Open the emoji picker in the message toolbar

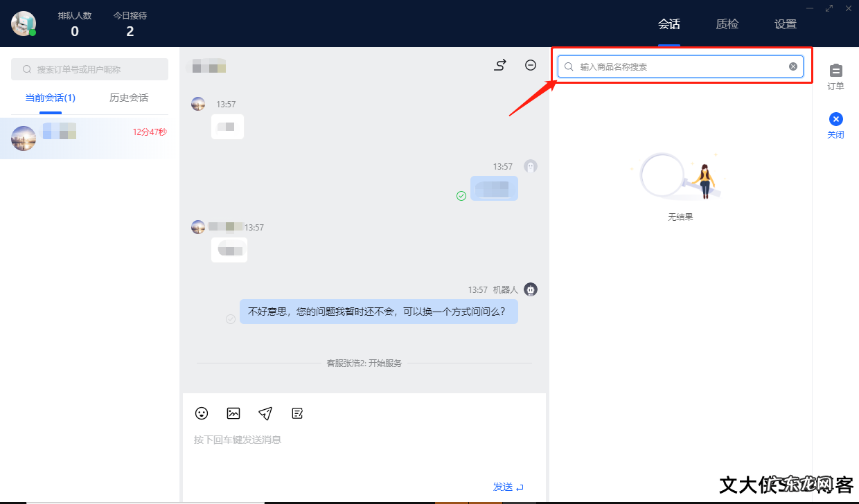pyautogui.click(x=202, y=413)
